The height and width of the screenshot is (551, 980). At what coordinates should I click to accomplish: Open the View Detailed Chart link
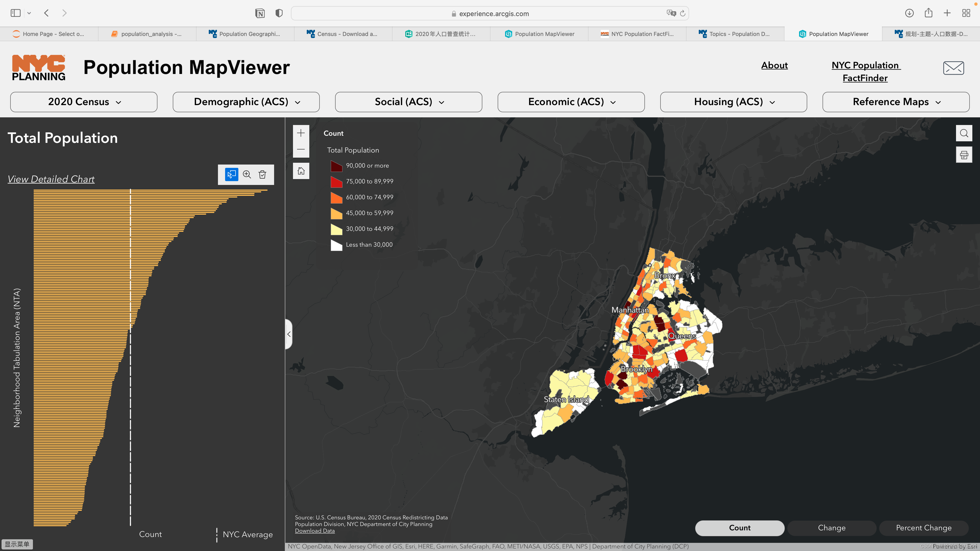(51, 179)
